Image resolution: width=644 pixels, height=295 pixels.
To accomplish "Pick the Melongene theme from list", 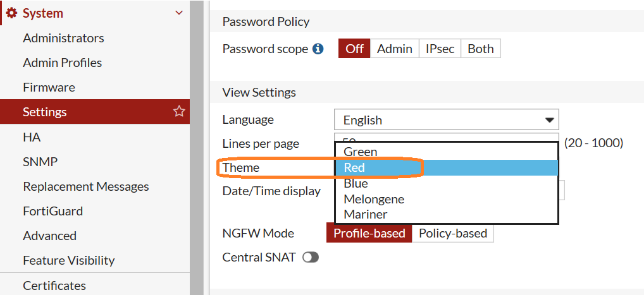I will (x=374, y=199).
